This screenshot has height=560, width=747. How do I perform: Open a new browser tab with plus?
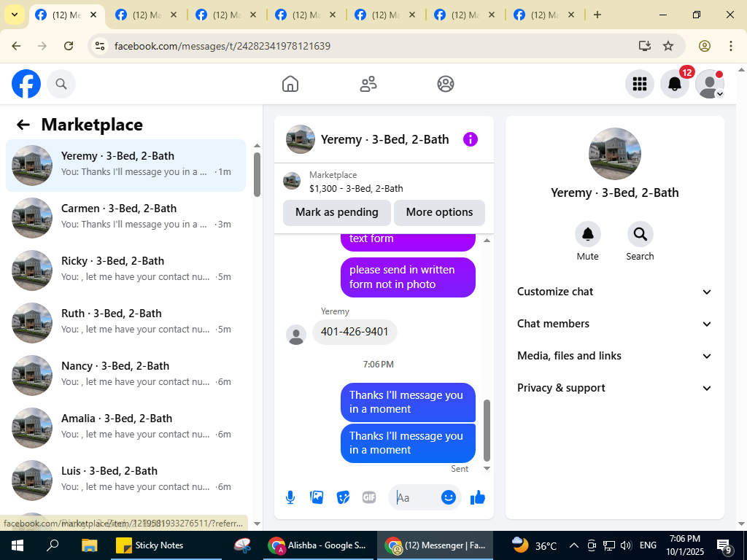(x=597, y=15)
